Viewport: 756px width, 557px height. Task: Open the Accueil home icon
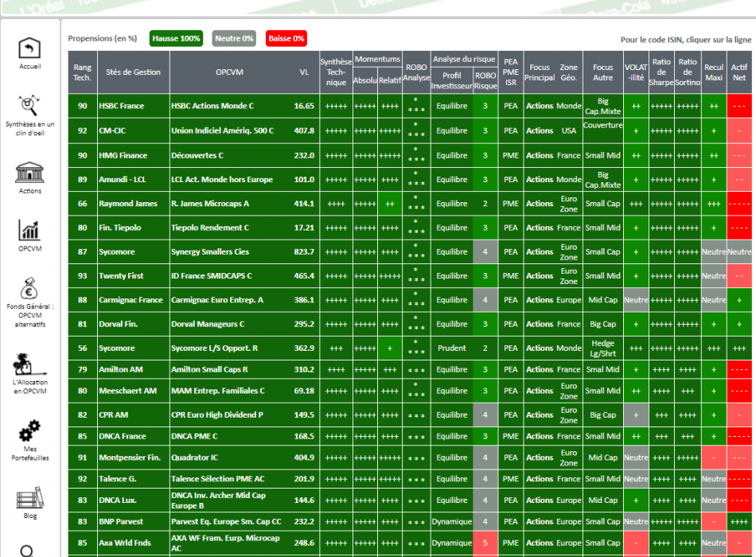click(x=29, y=49)
